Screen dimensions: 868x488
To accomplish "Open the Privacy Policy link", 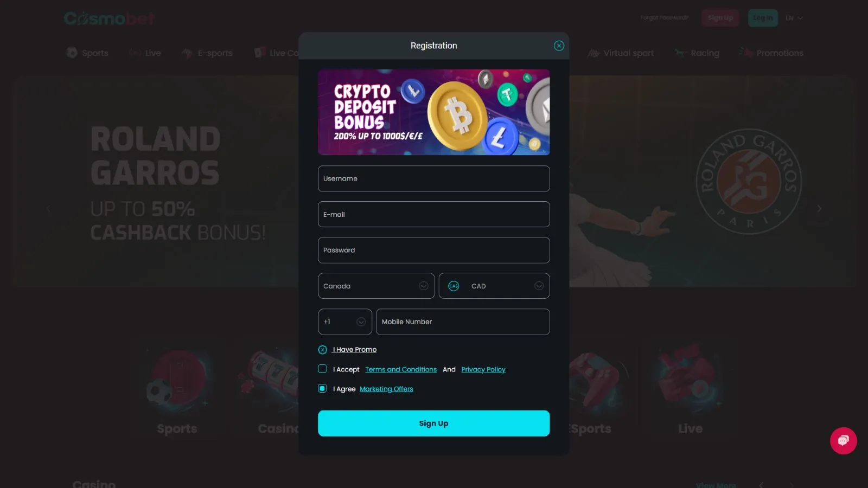I will pyautogui.click(x=483, y=369).
